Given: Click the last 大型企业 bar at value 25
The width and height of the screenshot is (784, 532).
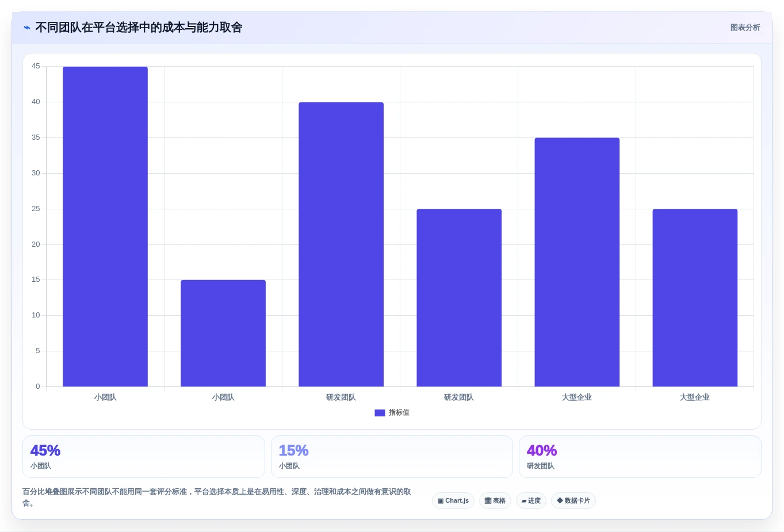Looking at the screenshot, I should click(695, 298).
